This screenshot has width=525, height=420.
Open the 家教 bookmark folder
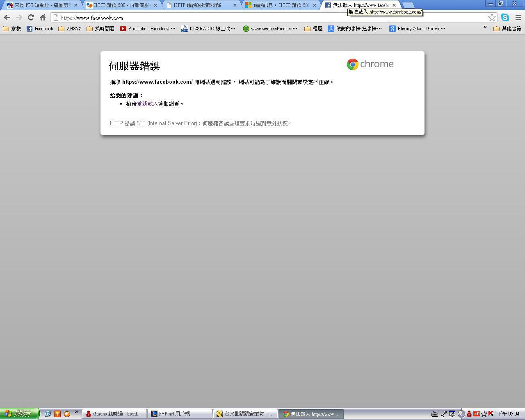coord(12,29)
